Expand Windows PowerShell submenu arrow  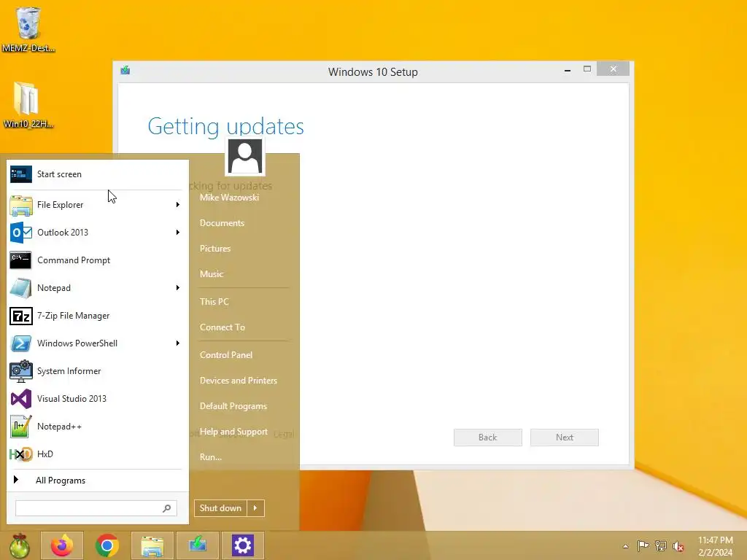(x=178, y=343)
